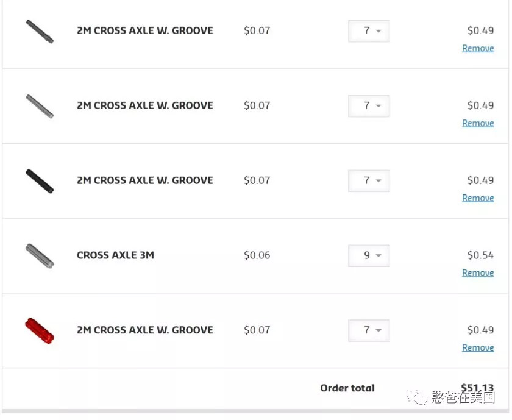
Task: Click the WeChat watermark logo icon
Action: (x=419, y=397)
